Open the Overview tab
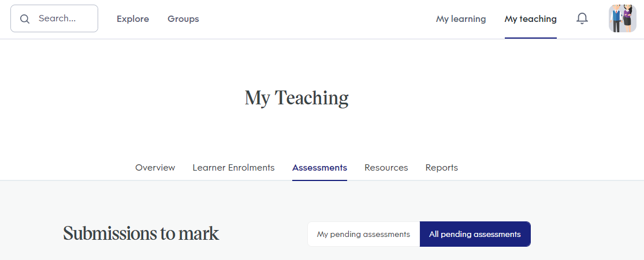644x260 pixels. coord(155,167)
